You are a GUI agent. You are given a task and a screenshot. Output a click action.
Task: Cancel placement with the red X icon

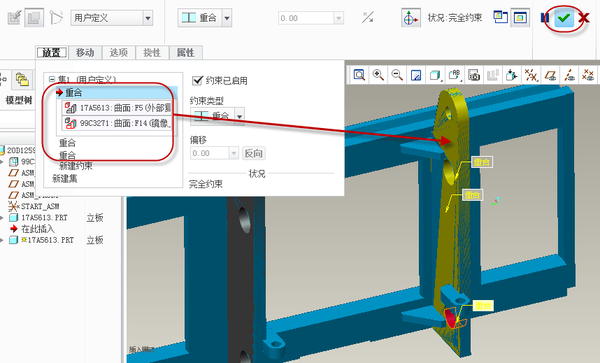tap(584, 18)
